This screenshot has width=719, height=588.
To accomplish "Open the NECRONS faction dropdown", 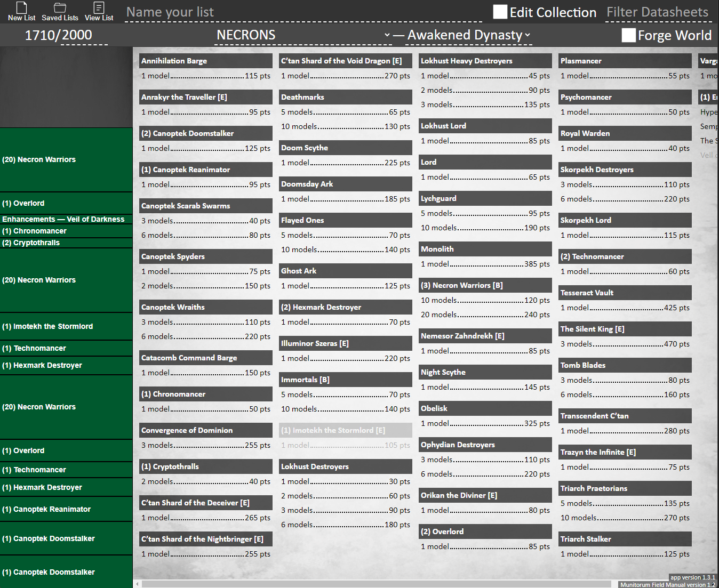I will point(303,35).
